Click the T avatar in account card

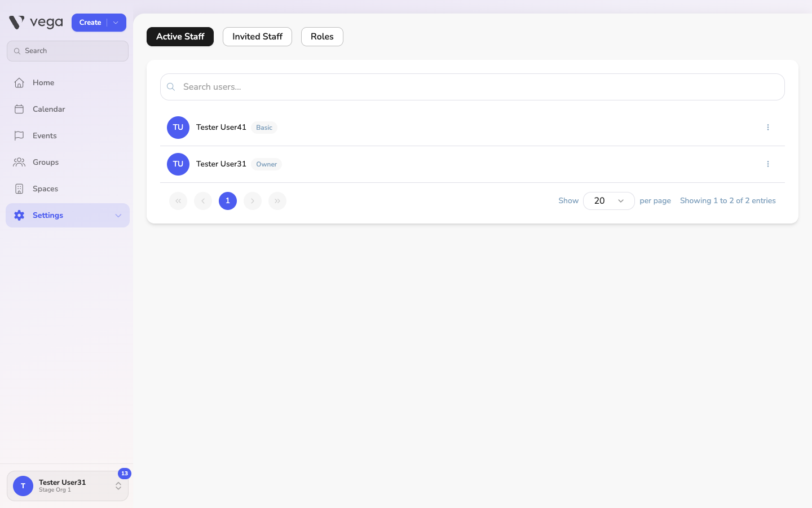click(x=23, y=486)
